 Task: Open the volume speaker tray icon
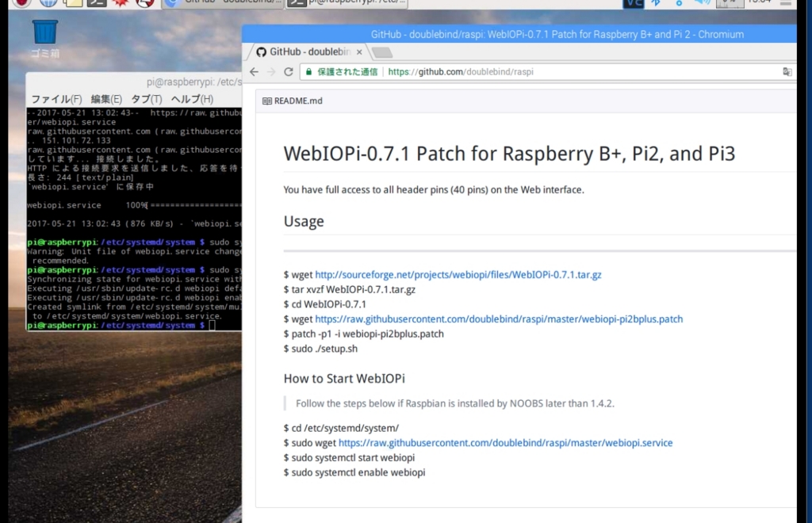(702, 2)
